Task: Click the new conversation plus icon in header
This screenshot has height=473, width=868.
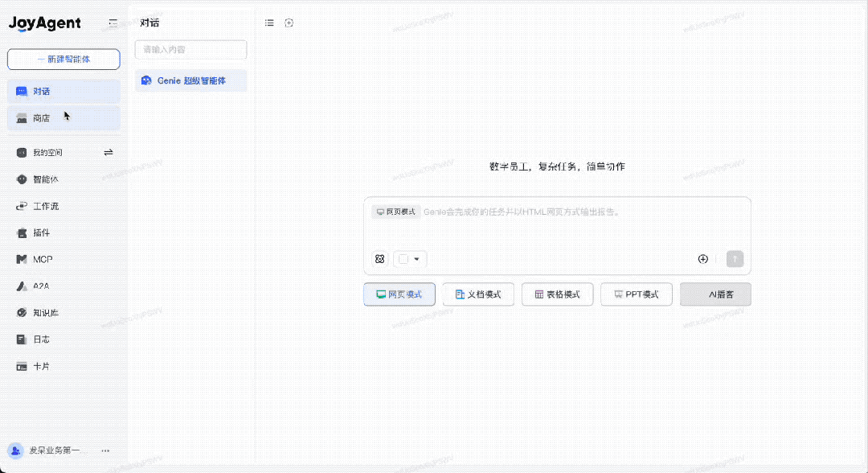Action: click(289, 23)
